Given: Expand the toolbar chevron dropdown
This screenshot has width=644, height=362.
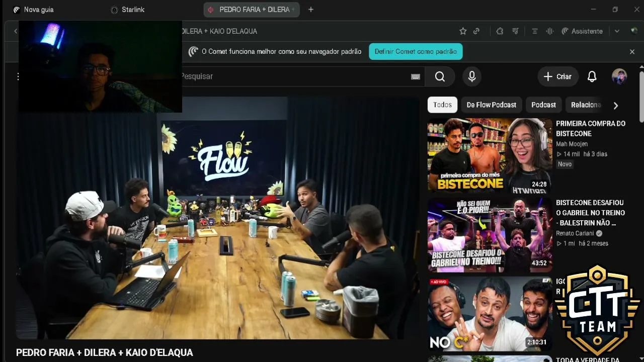Looking at the screenshot, I should point(617,31).
